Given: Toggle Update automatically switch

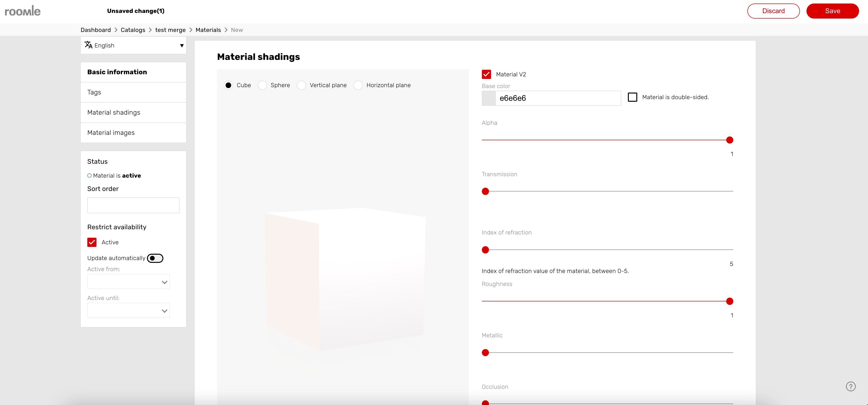Looking at the screenshot, I should click(155, 258).
